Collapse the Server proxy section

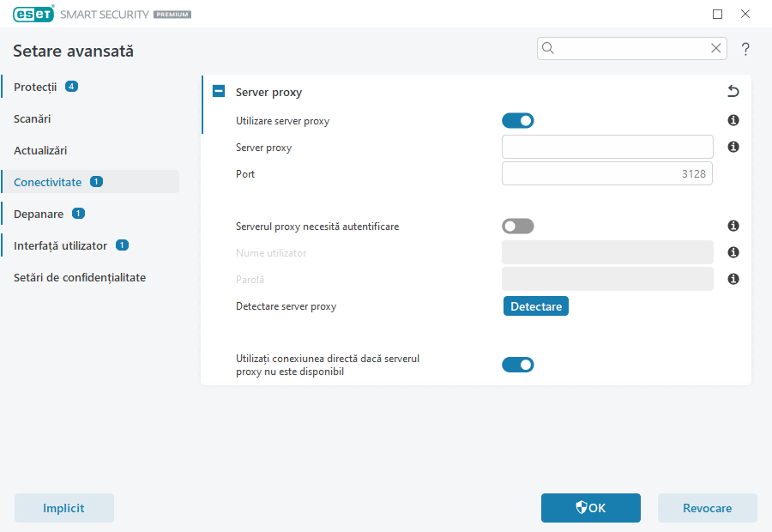pos(219,91)
